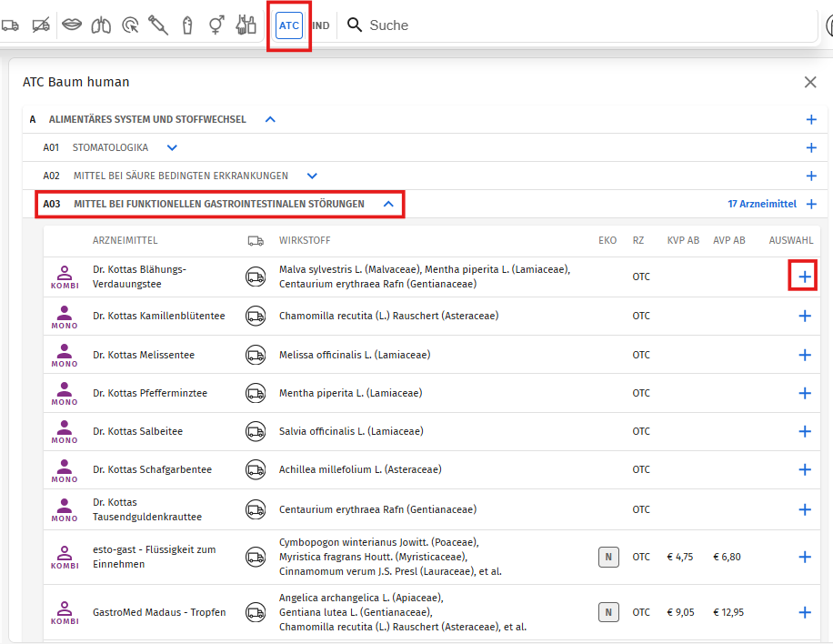Click the delivery truck filter icon
833x644 pixels.
(10, 25)
